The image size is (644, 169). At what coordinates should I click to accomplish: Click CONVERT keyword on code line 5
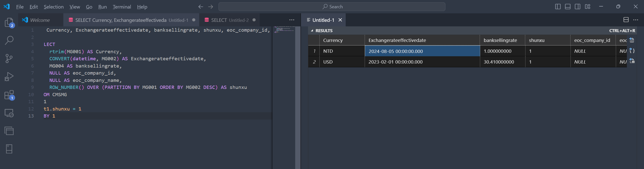[60, 59]
